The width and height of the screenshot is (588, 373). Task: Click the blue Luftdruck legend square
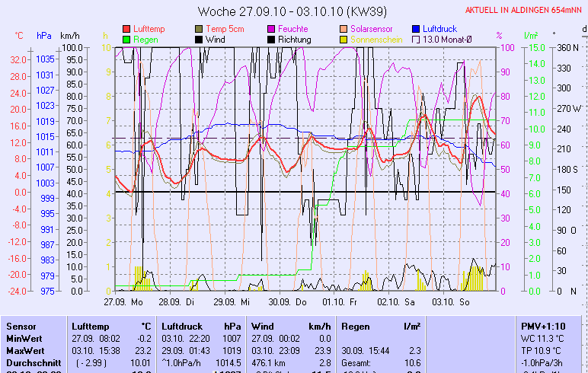tap(416, 29)
